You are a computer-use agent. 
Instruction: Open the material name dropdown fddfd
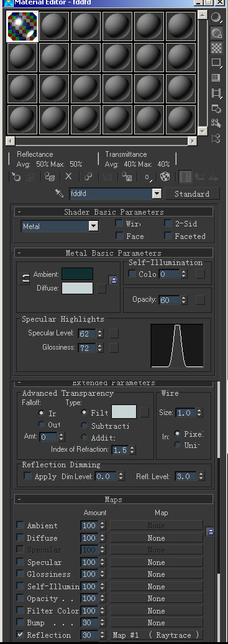coord(157,194)
